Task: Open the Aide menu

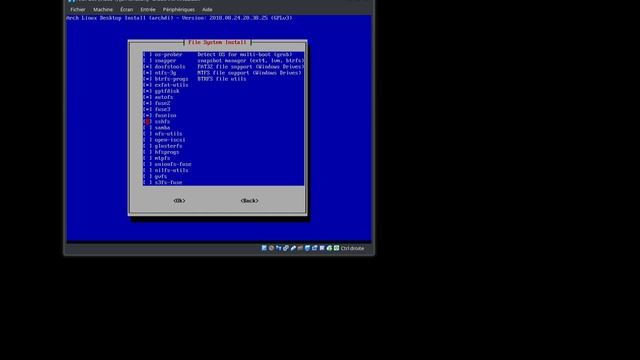Action: tap(207, 9)
